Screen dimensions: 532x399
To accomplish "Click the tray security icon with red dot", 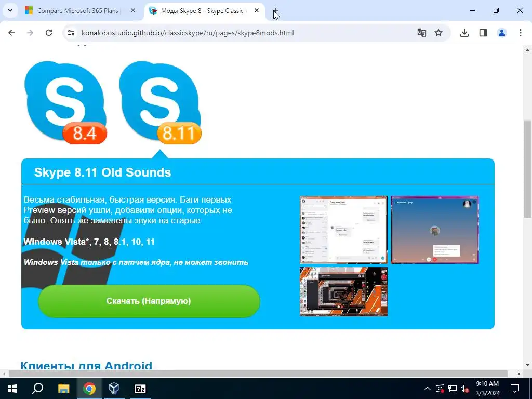I will 440,389.
